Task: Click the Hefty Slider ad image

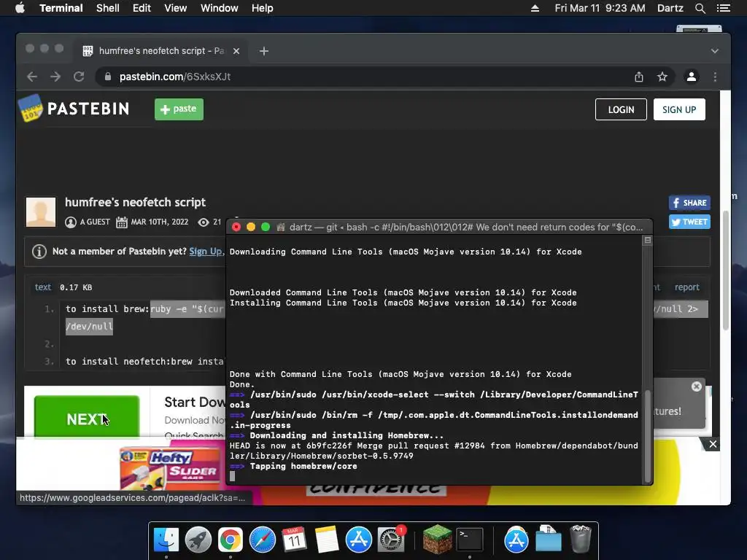Action: (x=169, y=469)
